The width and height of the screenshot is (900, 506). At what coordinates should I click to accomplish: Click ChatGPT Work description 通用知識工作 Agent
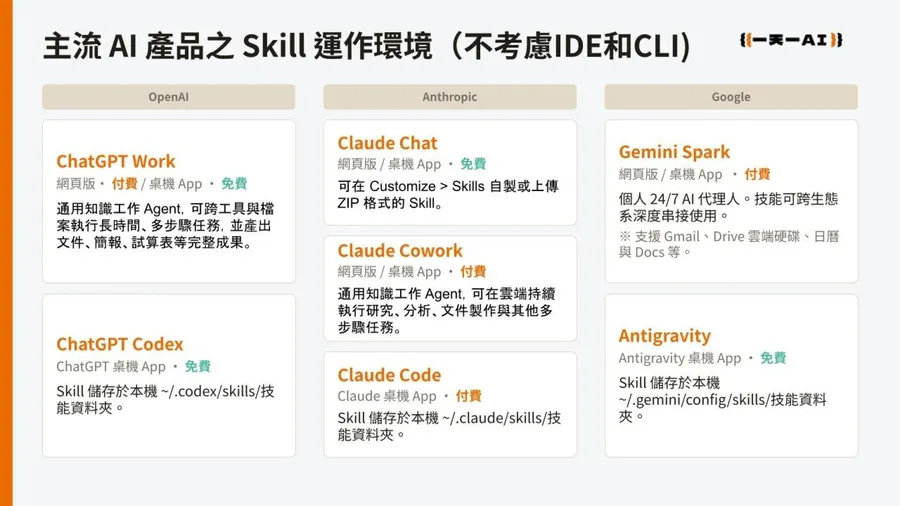165,225
